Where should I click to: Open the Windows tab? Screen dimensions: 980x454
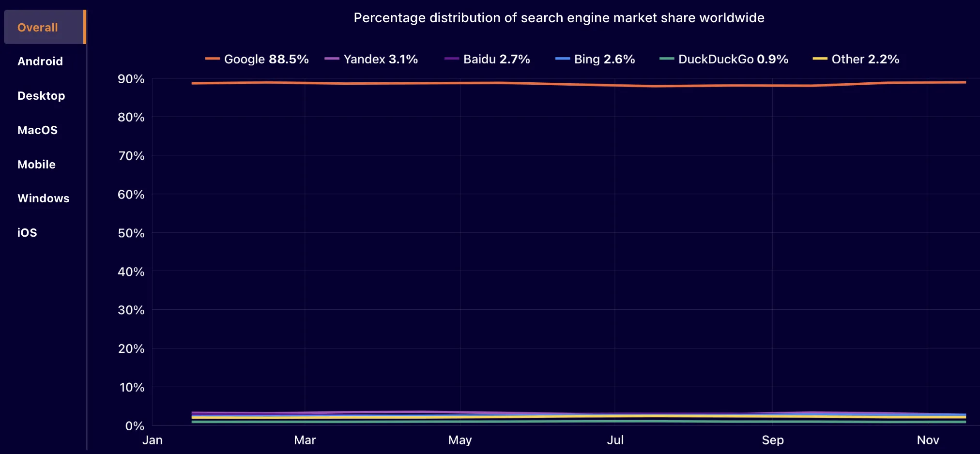click(43, 198)
